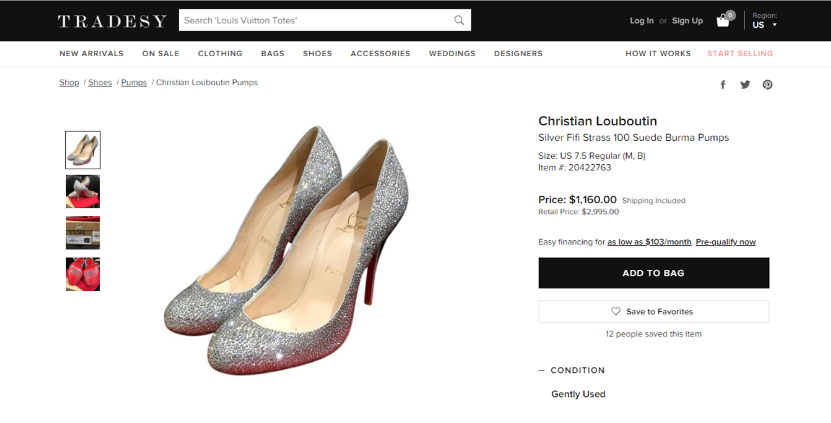Pin item with Pinterest icon
This screenshot has width=831, height=423.
pos(767,85)
